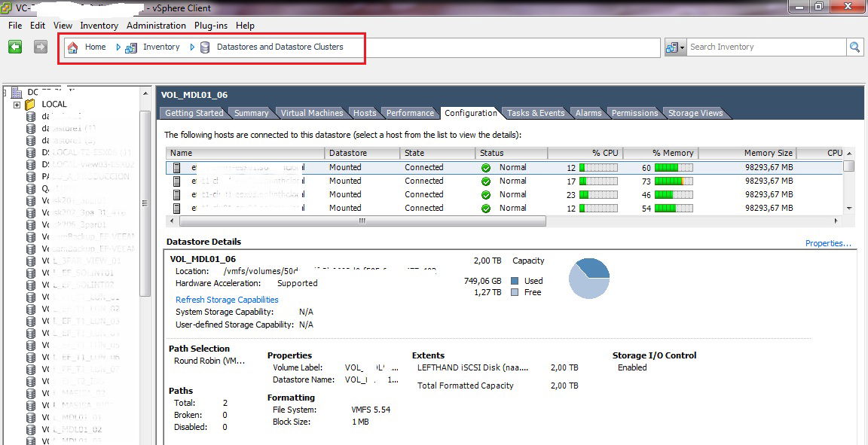Viewport: 868px width, 445px height.
Task: Open the View menu
Action: pos(63,26)
